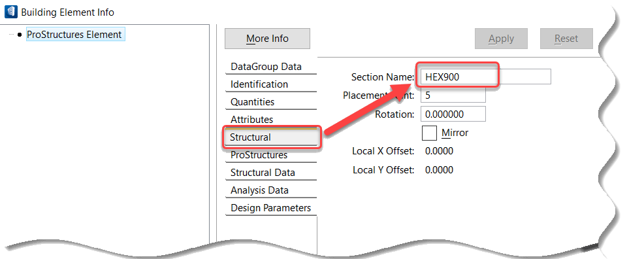Viewport: 644px width, 259px height.
Task: Open the More Info button
Action: coord(267,39)
